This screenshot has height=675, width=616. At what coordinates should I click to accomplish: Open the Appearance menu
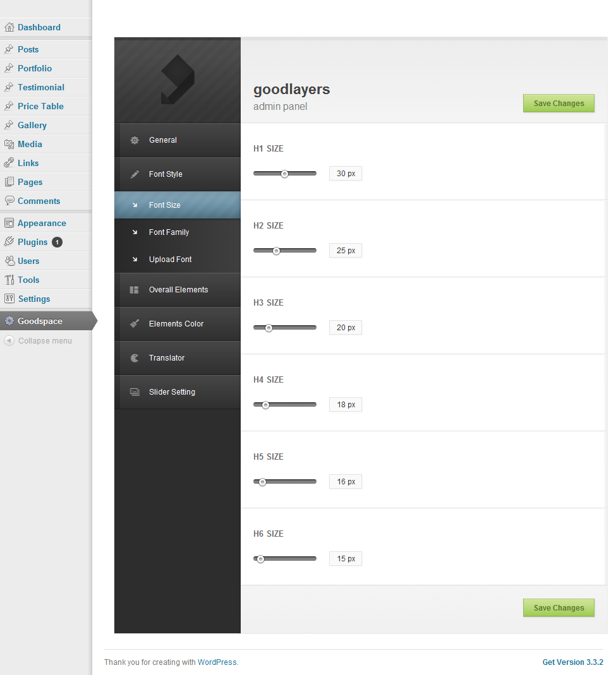[45, 223]
